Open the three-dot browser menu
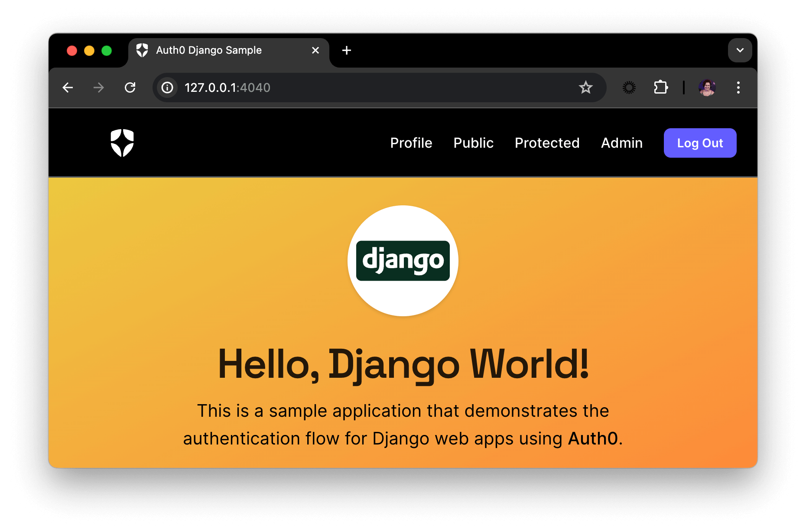The image size is (806, 532). tap(738, 88)
